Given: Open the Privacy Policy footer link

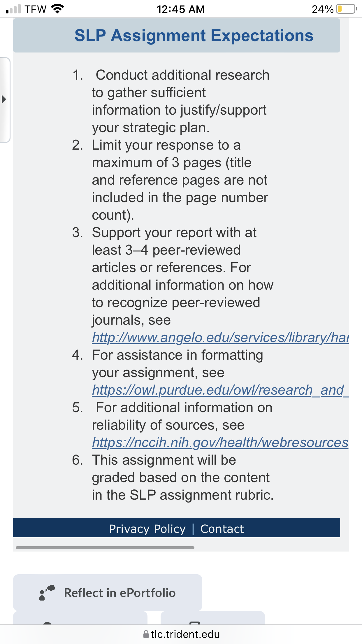Looking at the screenshot, I should point(147,529).
